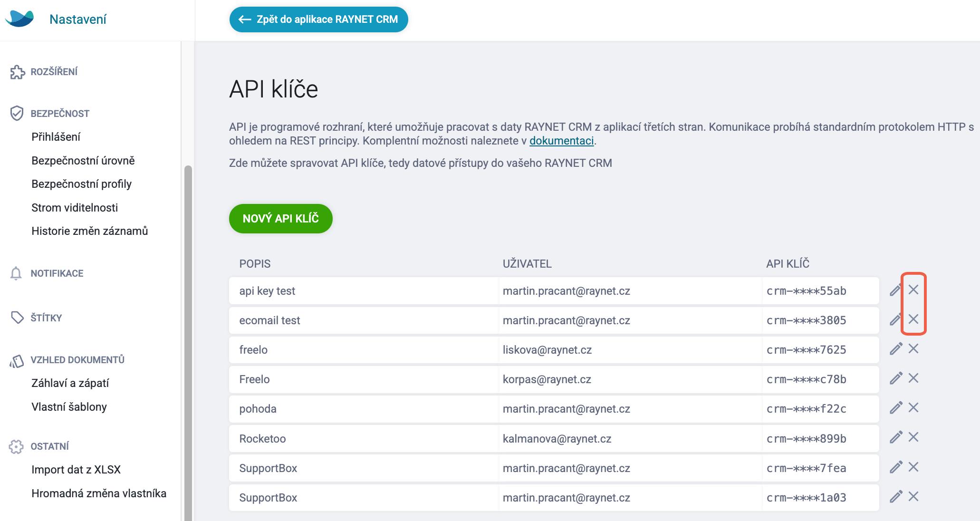
Task: Delete the 'pohoda' API key
Action: [x=913, y=407]
